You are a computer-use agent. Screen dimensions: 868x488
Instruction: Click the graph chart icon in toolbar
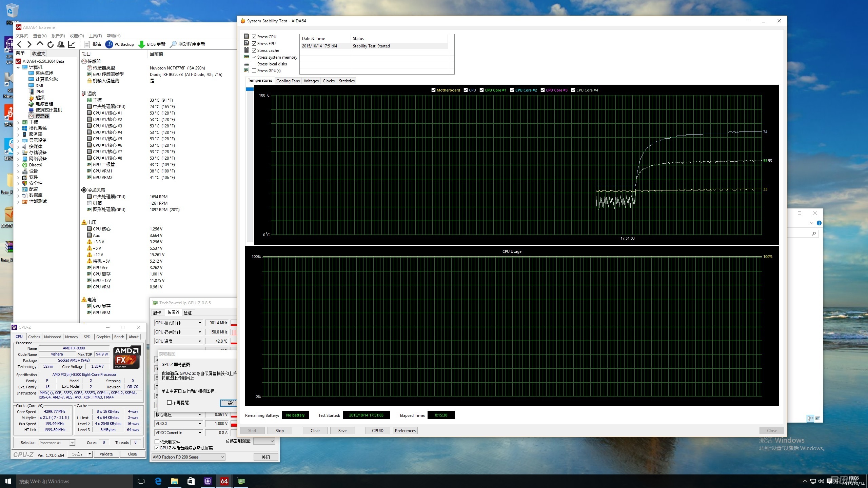pos(72,44)
